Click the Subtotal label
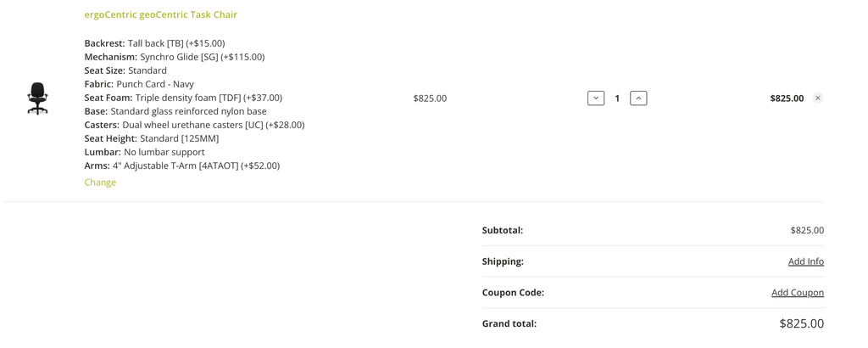 click(x=503, y=231)
